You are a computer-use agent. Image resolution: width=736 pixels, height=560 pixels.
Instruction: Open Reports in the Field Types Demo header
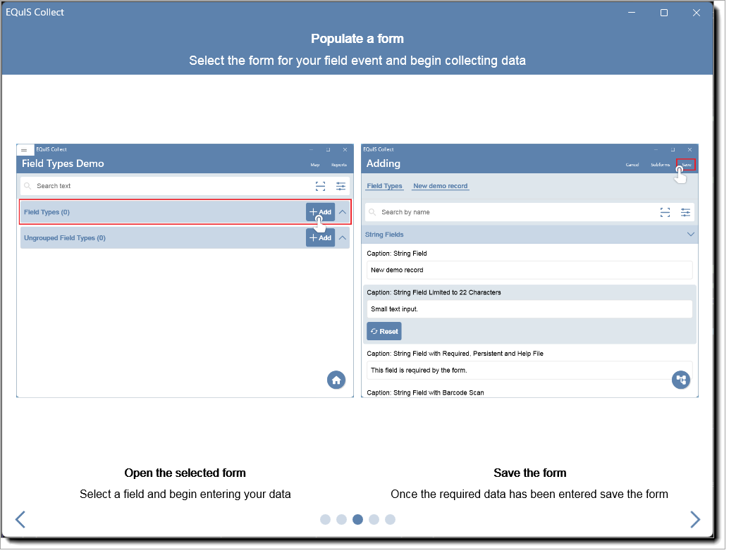[339, 165]
